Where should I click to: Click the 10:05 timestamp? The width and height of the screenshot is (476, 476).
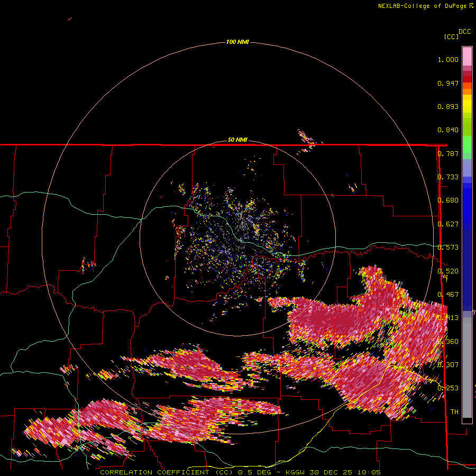tap(369, 472)
